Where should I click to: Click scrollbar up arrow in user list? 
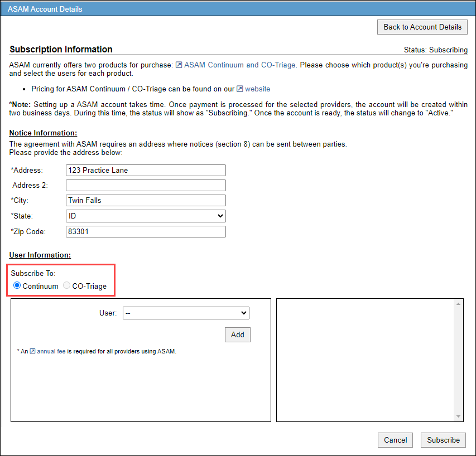(458, 304)
